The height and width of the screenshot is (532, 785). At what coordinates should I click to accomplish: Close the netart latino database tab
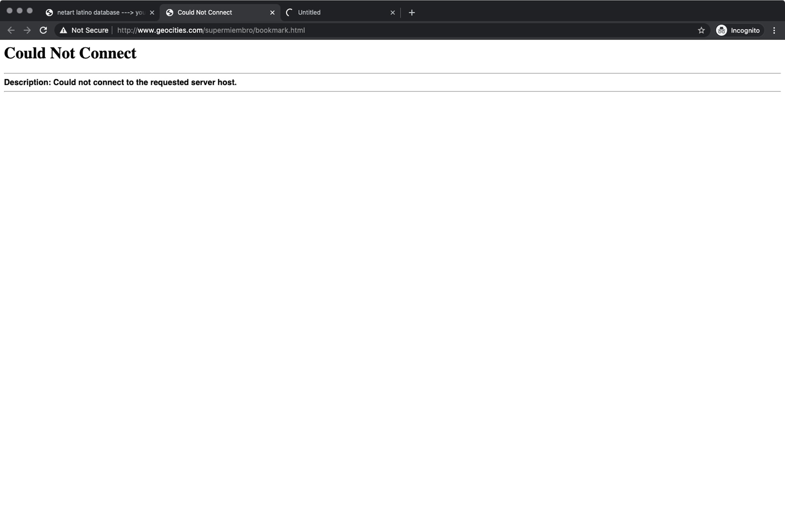152,13
